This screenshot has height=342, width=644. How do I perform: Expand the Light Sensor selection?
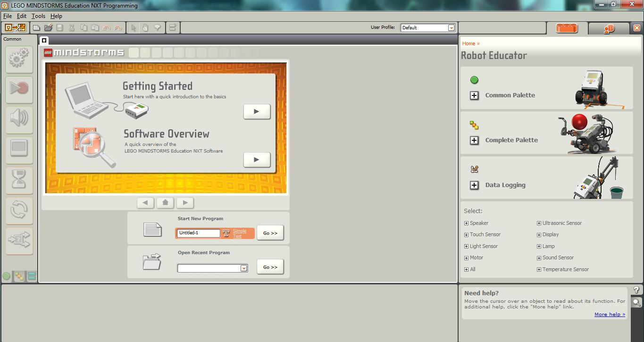point(466,246)
